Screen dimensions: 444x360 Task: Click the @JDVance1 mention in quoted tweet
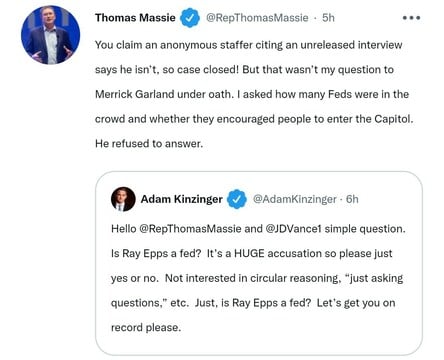[293, 229]
